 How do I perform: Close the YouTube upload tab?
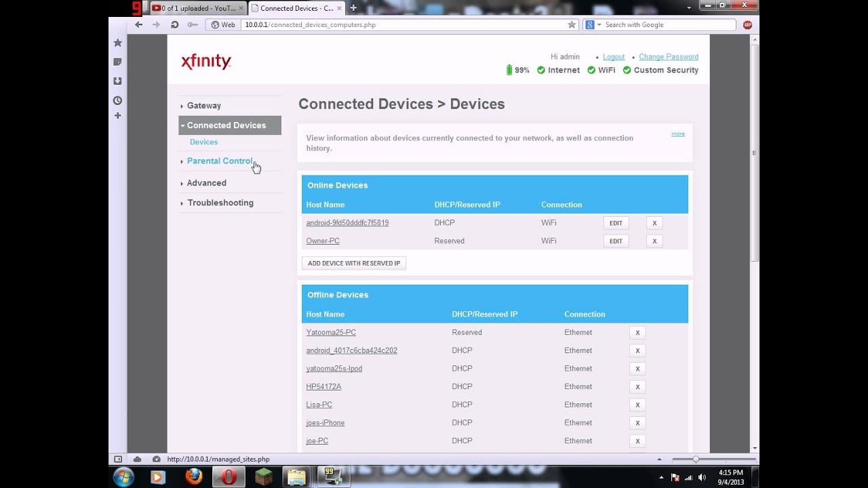pyautogui.click(x=241, y=8)
